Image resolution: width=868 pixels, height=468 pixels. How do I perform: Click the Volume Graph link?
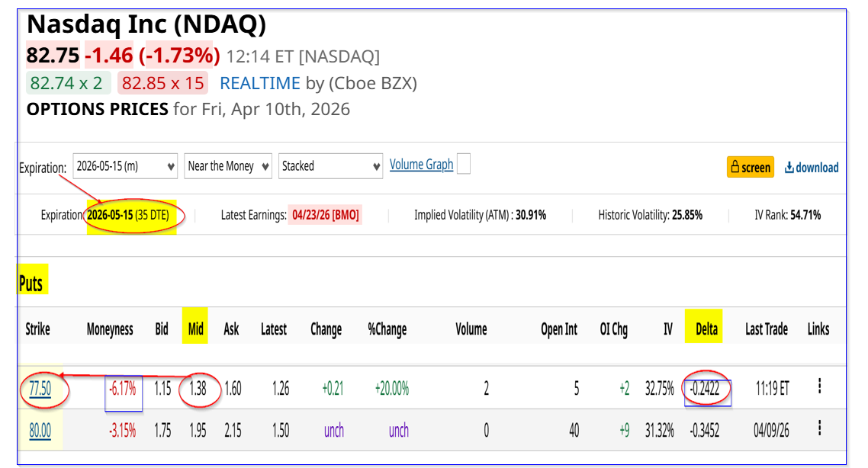[x=421, y=165]
